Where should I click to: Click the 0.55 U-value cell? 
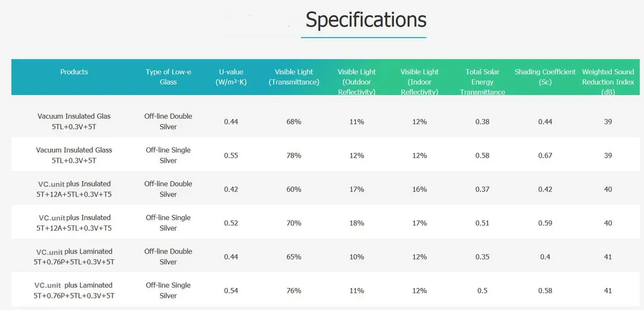pos(231,155)
